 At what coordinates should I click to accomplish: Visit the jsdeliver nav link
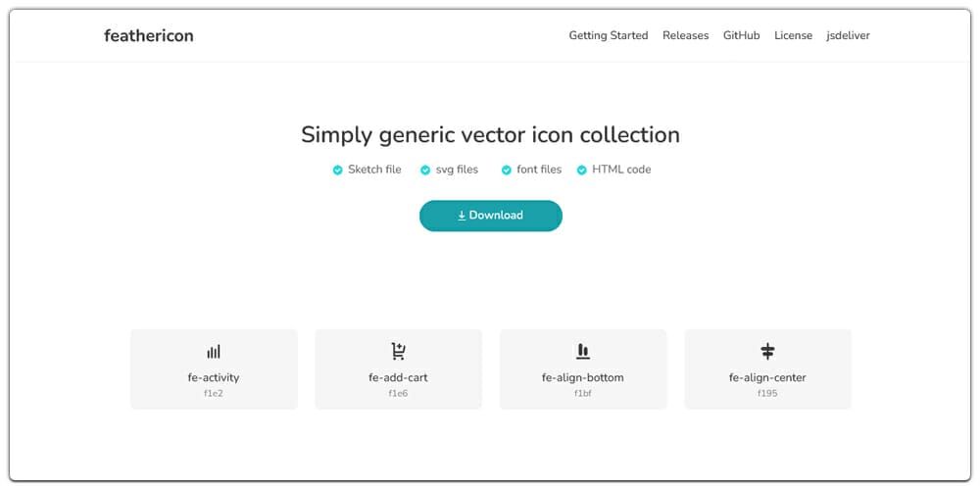[848, 35]
